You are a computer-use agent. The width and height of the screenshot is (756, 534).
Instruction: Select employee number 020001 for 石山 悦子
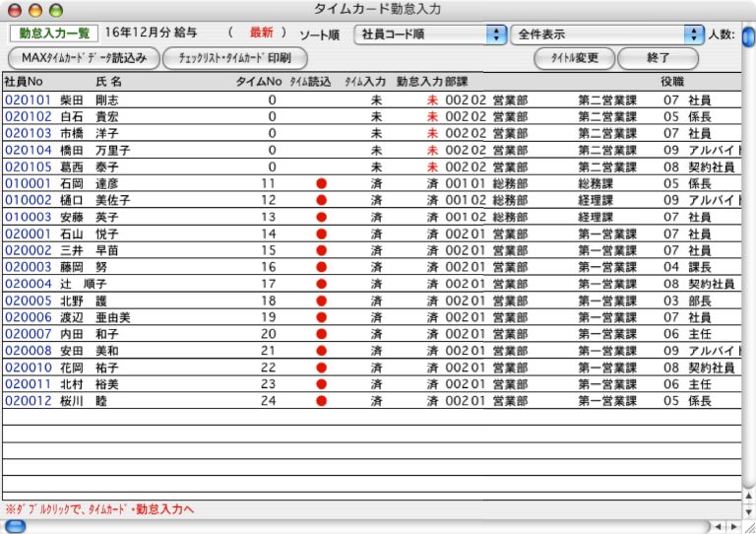click(28, 234)
